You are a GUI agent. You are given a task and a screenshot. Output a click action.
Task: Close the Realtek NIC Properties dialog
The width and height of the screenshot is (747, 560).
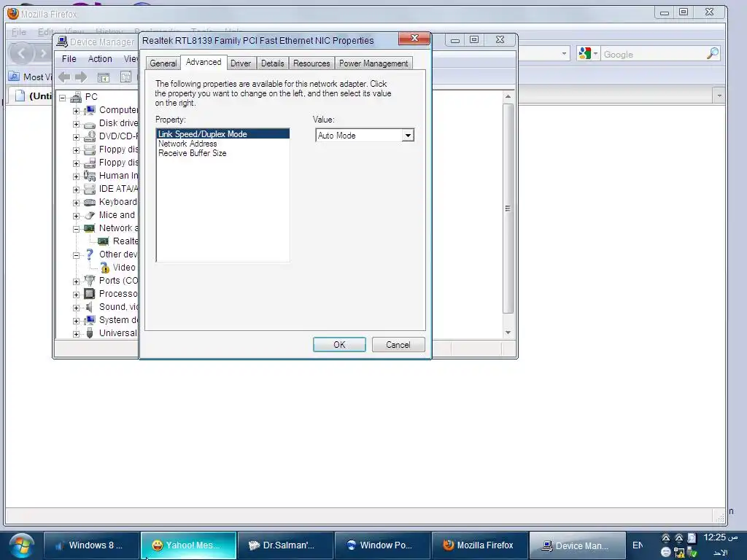click(414, 39)
